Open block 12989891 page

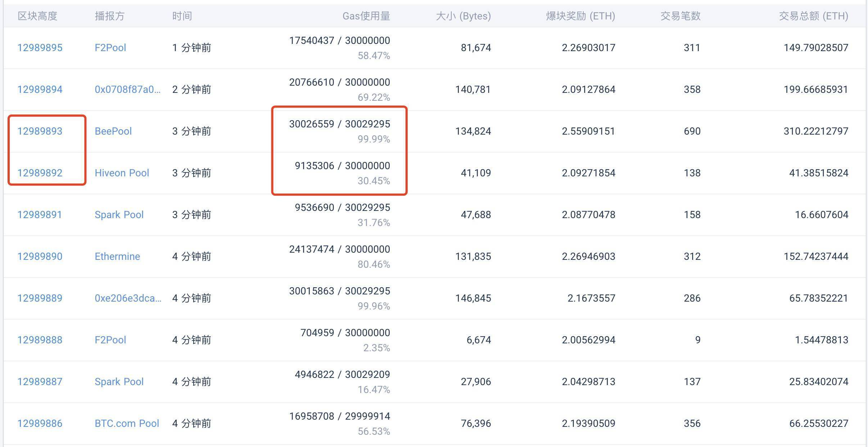click(40, 215)
